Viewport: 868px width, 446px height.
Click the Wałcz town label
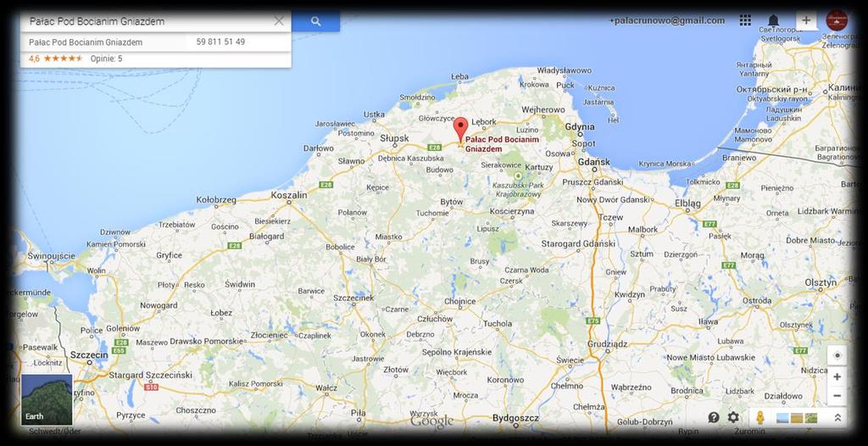click(326, 387)
